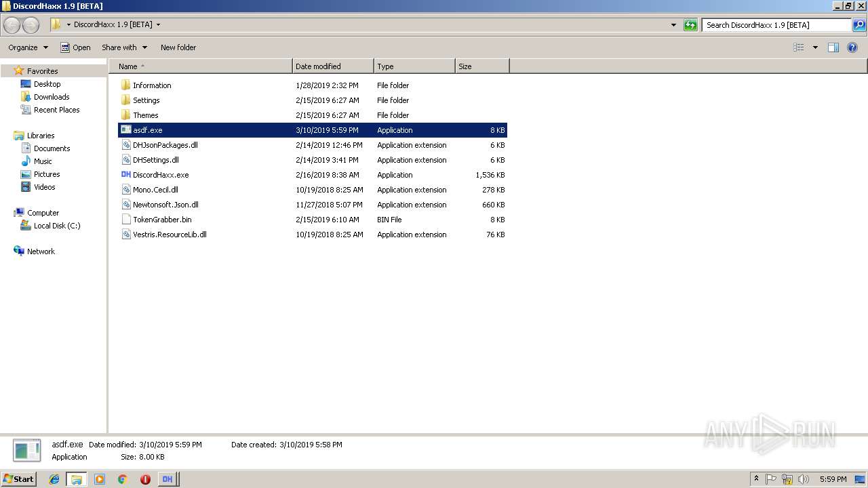Image resolution: width=868 pixels, height=488 pixels.
Task: Click the Forward navigation arrow
Action: click(31, 25)
